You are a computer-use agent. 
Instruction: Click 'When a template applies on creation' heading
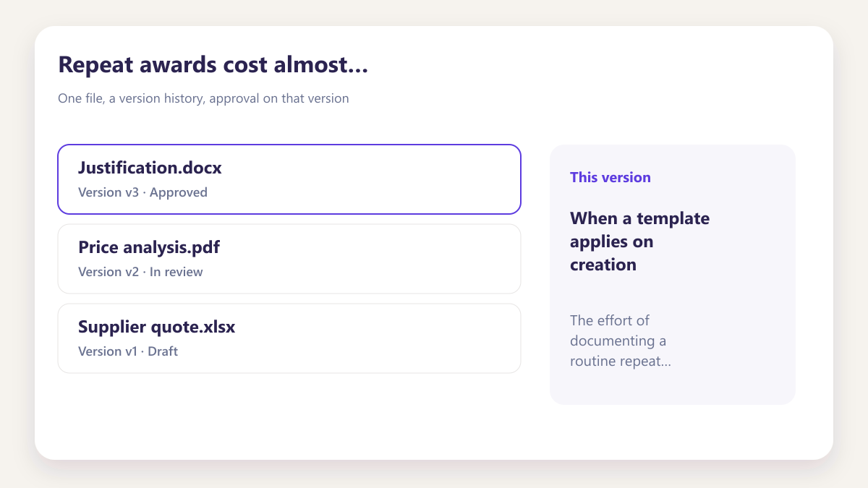click(x=640, y=241)
